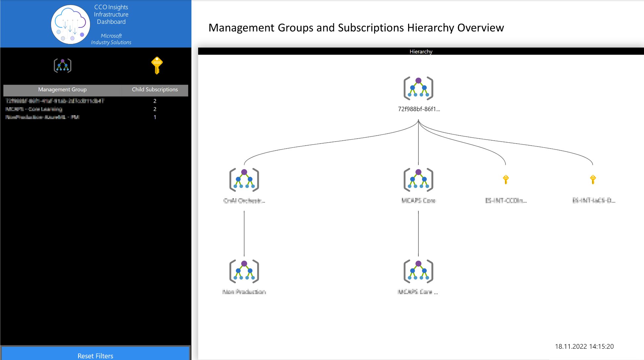Select the leftmost second-level management group node
This screenshot has height=360, width=644.
click(x=244, y=180)
